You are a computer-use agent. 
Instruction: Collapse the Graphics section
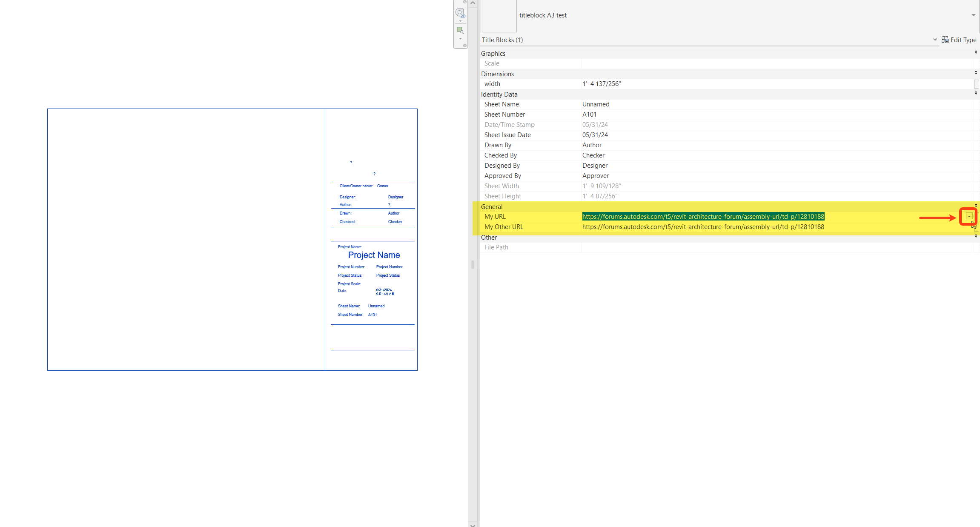(975, 52)
